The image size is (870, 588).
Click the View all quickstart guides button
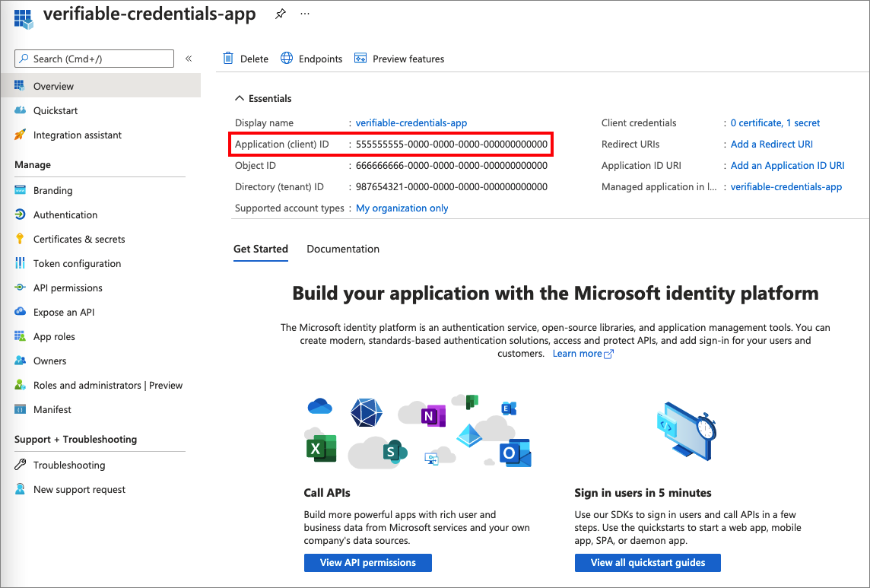647,562
